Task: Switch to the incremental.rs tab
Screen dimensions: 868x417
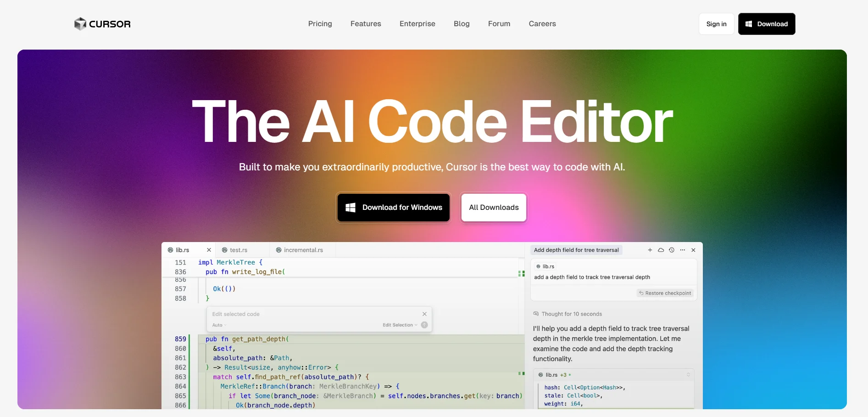Action: (x=303, y=250)
